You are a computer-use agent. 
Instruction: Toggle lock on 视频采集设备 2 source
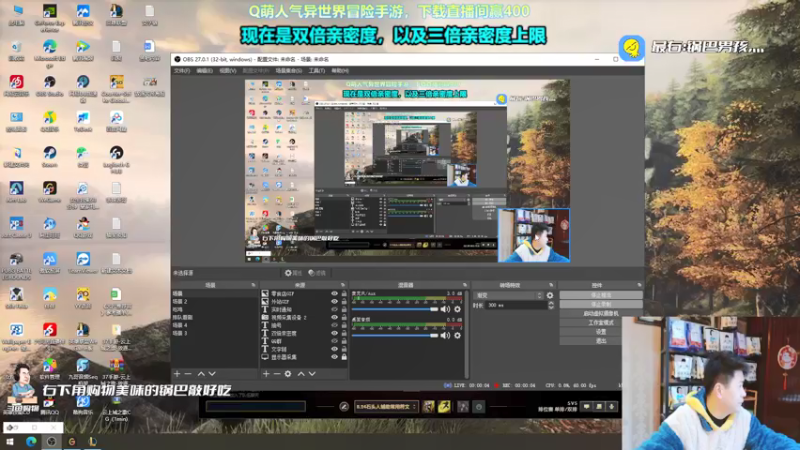344,317
